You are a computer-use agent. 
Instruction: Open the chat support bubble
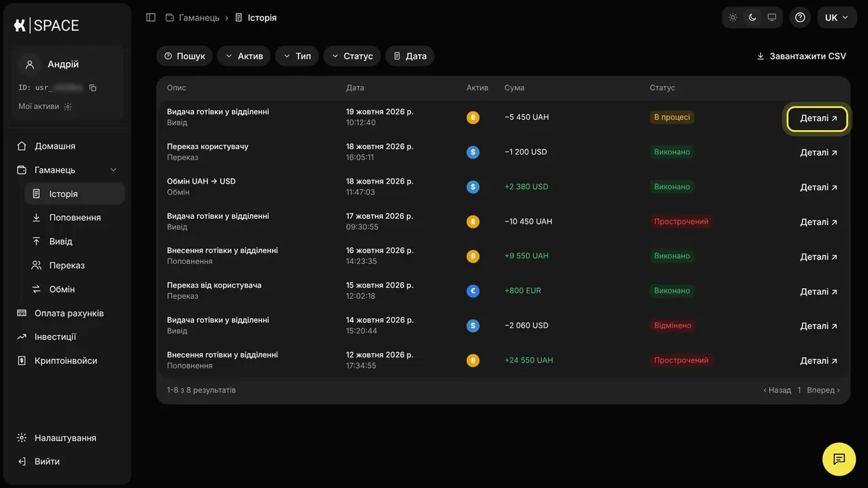tap(839, 459)
